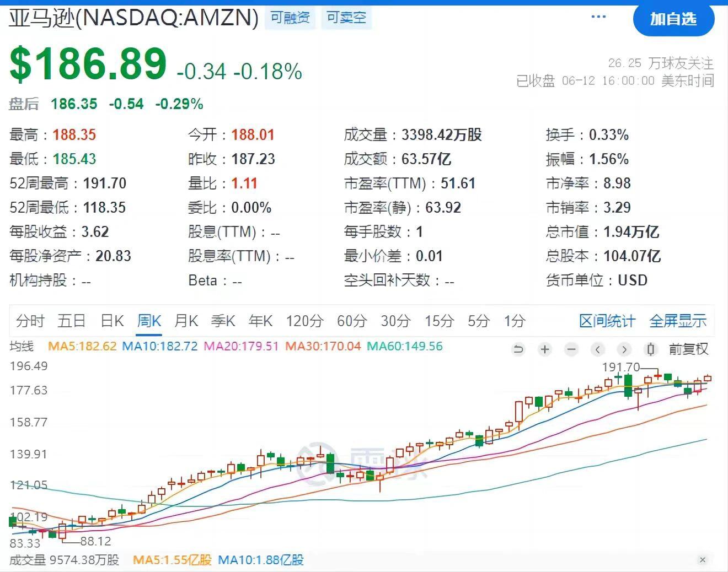Zoom in on the chart with the plus icon
Image resolution: width=728 pixels, height=572 pixels.
tap(544, 349)
